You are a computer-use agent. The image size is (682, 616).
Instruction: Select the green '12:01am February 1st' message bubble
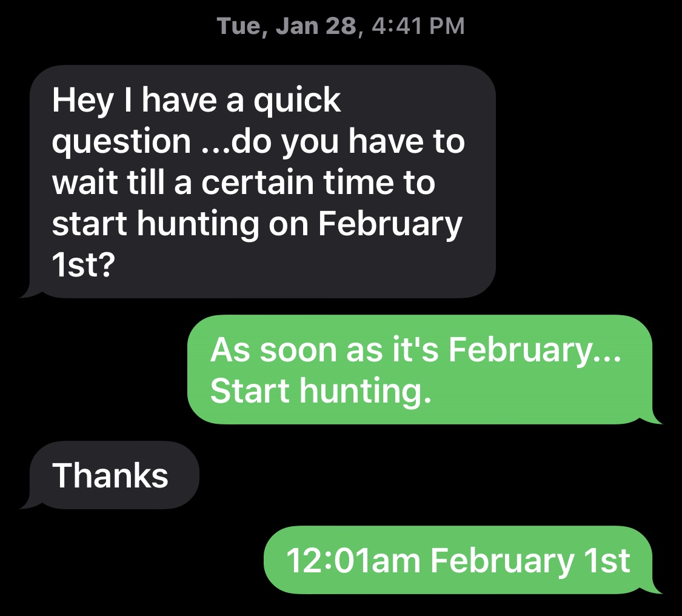coord(458,560)
